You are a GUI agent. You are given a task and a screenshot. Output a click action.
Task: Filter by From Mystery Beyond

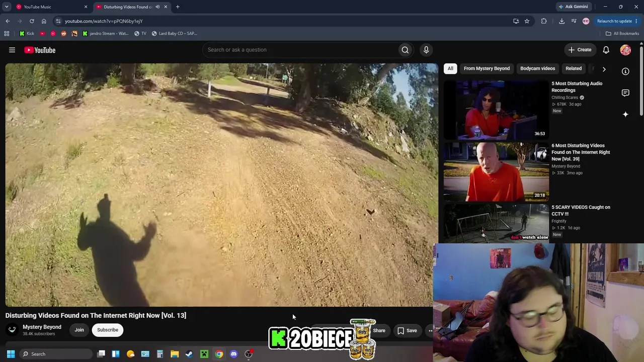point(487,68)
